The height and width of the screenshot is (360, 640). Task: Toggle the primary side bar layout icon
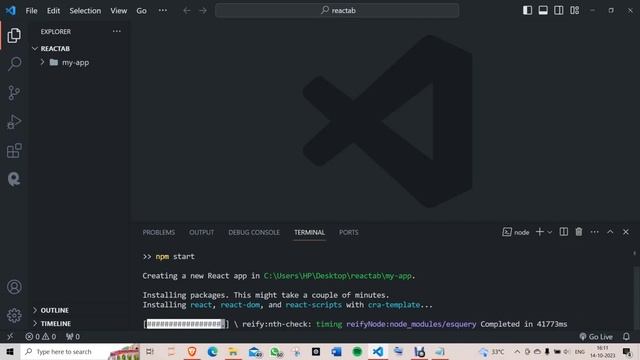tap(527, 10)
